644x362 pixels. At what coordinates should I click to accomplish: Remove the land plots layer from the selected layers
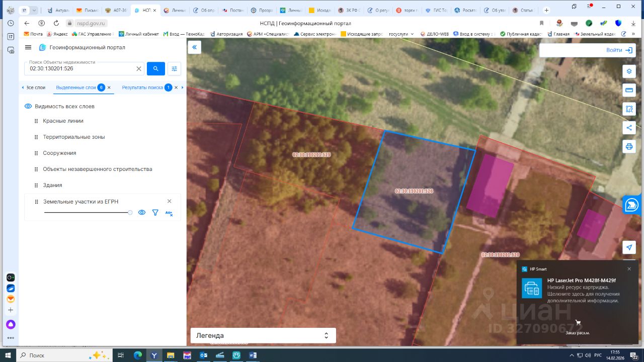(169, 201)
